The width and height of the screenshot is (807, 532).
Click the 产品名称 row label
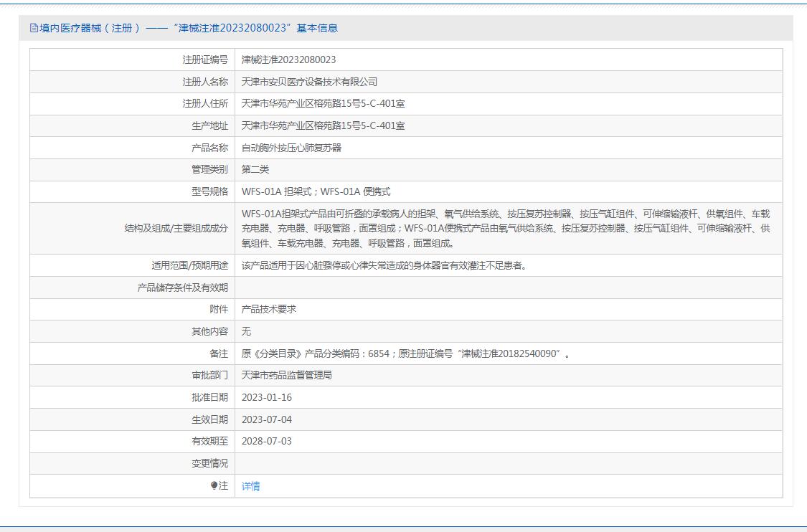tap(209, 148)
